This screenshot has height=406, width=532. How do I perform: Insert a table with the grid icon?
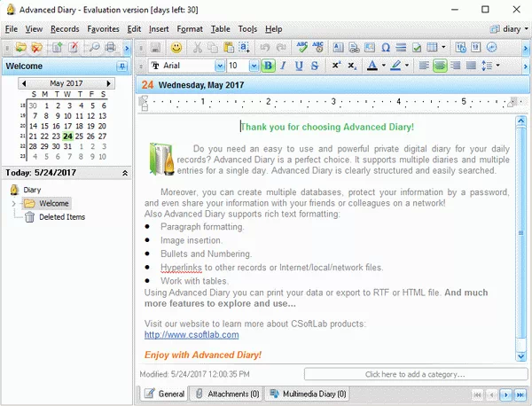(x=432, y=48)
